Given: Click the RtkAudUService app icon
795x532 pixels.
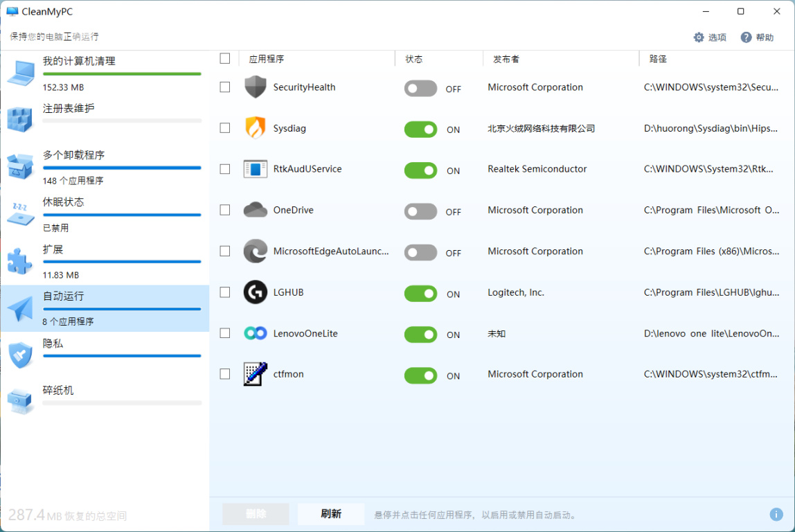Looking at the screenshot, I should pos(255,169).
